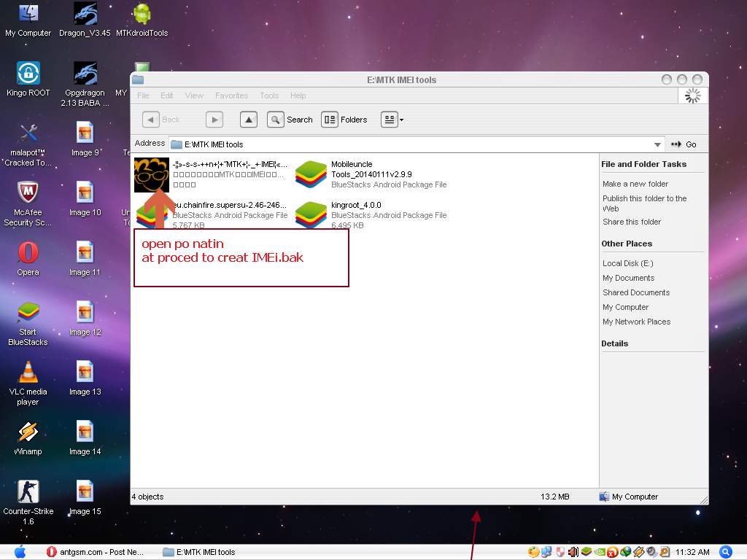Click the Go button

pyautogui.click(x=684, y=144)
